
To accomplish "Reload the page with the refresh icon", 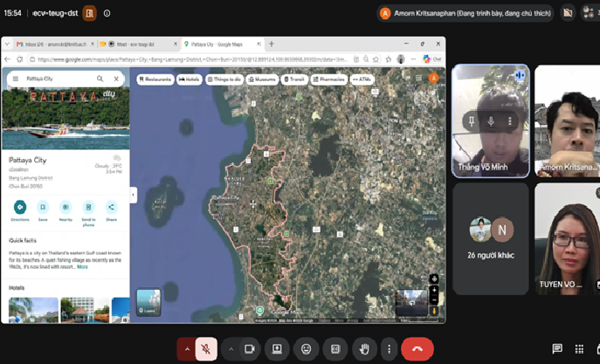I will coord(20,59).
